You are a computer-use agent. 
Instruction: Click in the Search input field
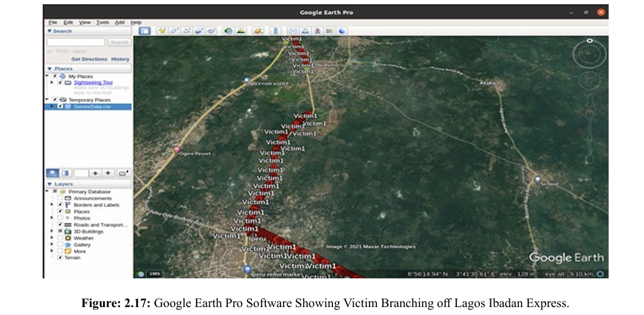(x=76, y=42)
